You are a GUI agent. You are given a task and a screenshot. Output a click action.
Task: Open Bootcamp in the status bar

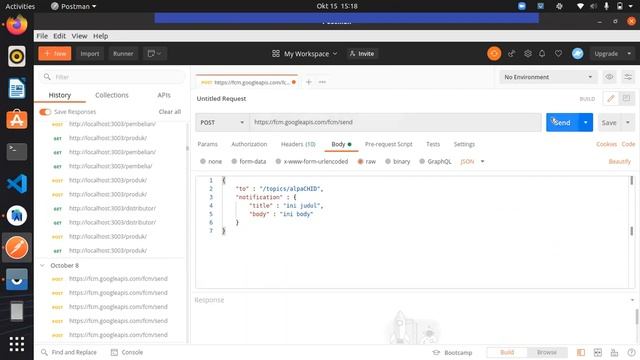[452, 352]
